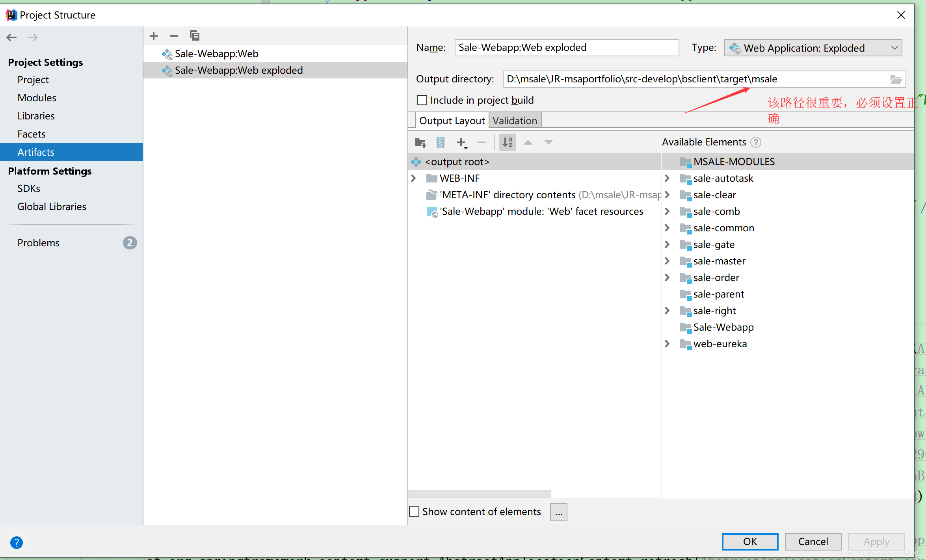This screenshot has width=926, height=560.
Task: Click the create directory icon
Action: point(420,142)
